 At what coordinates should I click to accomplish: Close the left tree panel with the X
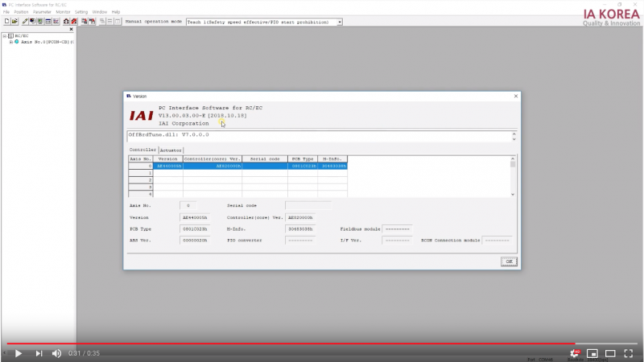(x=71, y=29)
